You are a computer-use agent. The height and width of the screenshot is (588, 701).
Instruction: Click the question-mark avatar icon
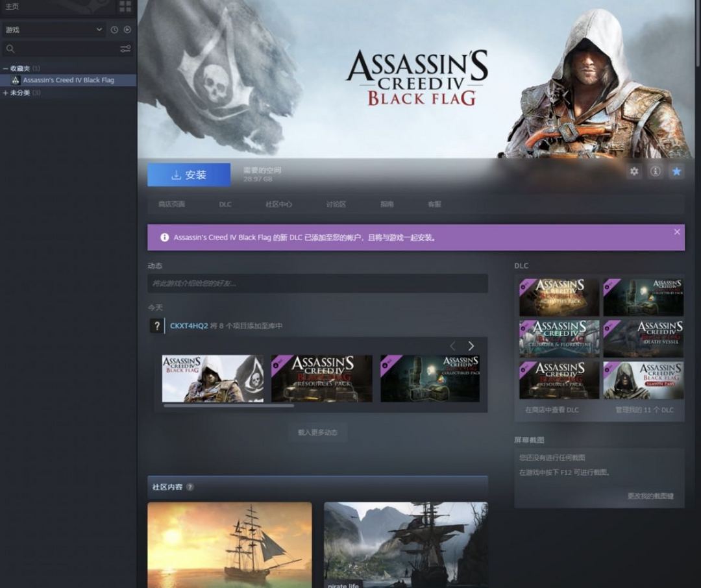(x=157, y=326)
